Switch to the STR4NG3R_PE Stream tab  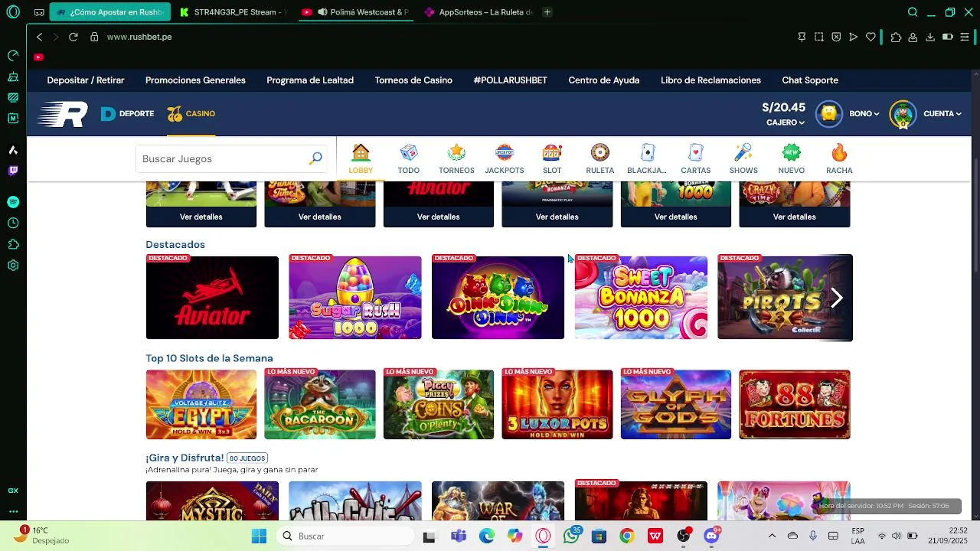tap(234, 12)
